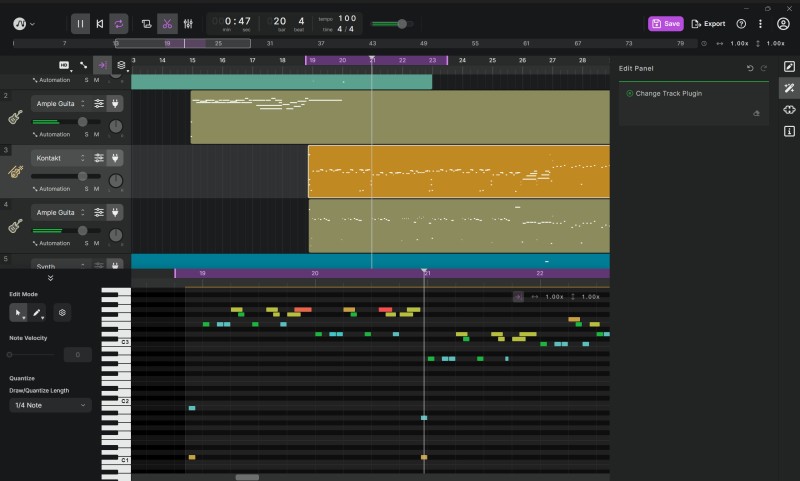Open the magic wand sidebar tab
Image resolution: width=800 pixels, height=481 pixels.
(x=789, y=88)
